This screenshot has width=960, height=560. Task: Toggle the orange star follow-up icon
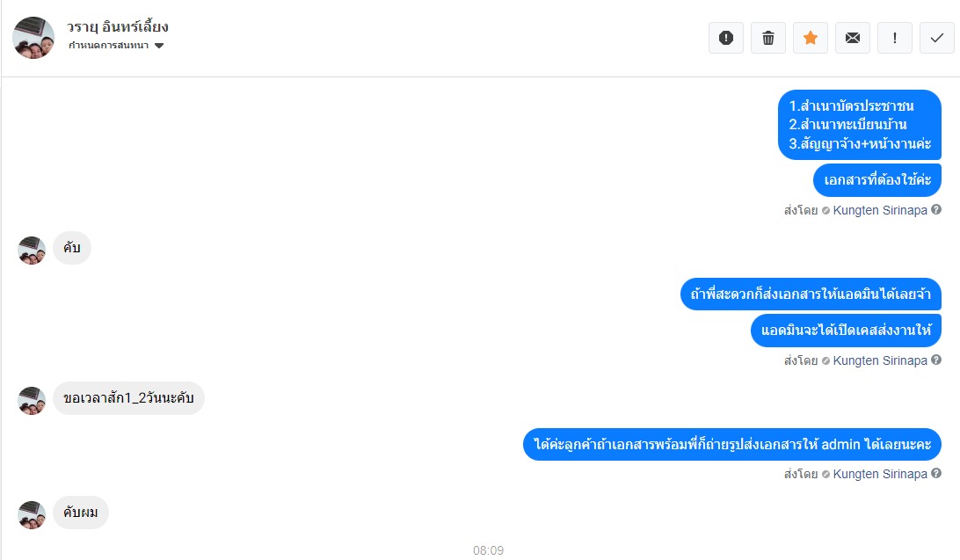pos(810,38)
